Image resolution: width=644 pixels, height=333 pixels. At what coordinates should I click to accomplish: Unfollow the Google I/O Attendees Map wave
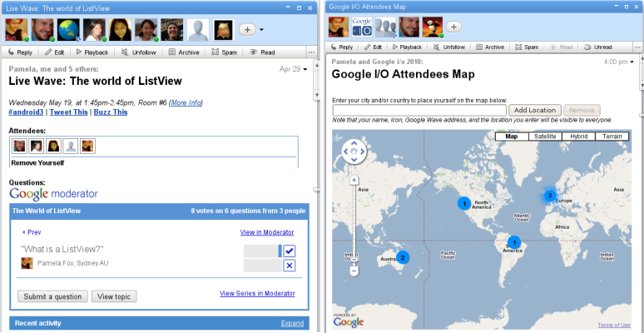point(451,47)
